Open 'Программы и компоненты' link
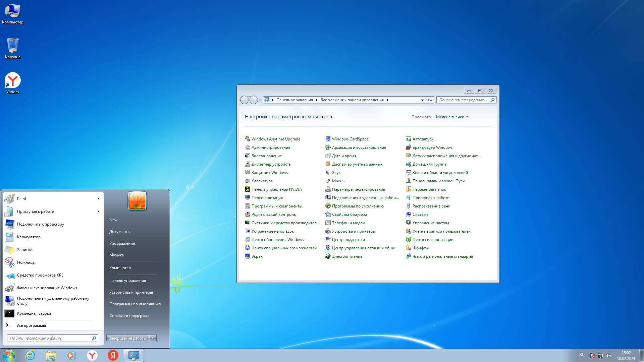 pyautogui.click(x=277, y=206)
